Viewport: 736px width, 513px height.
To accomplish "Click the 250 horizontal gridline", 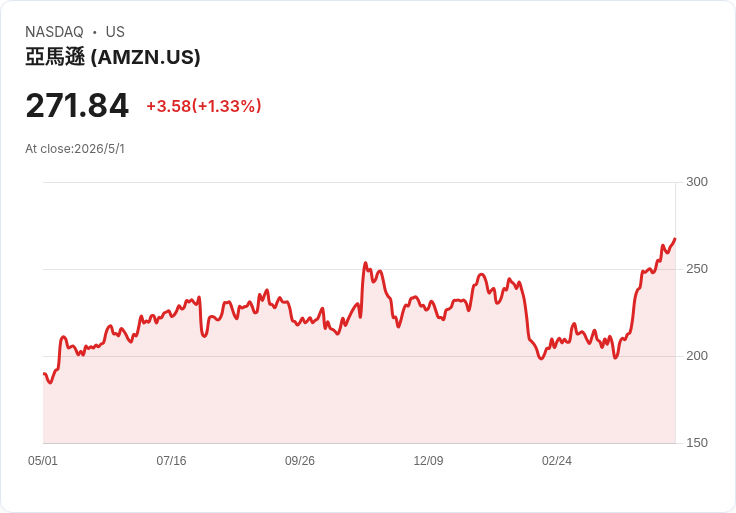I will (359, 269).
